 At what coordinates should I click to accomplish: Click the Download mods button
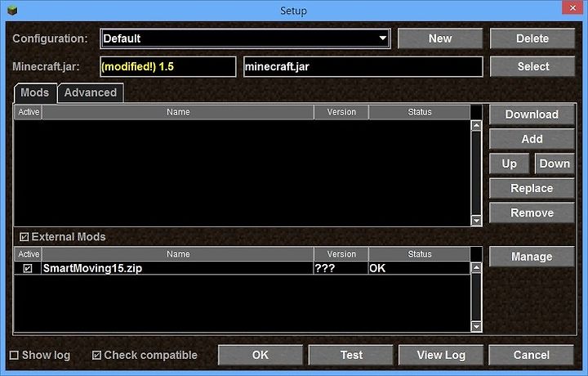point(532,114)
